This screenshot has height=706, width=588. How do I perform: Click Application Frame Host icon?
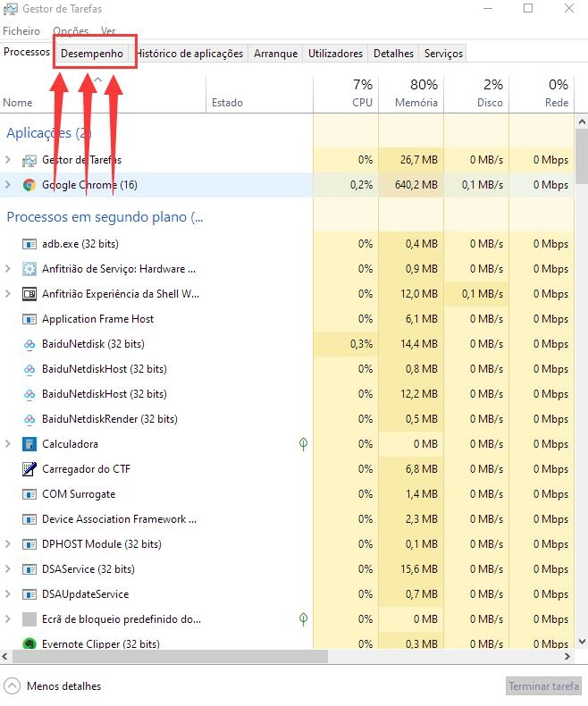[29, 319]
